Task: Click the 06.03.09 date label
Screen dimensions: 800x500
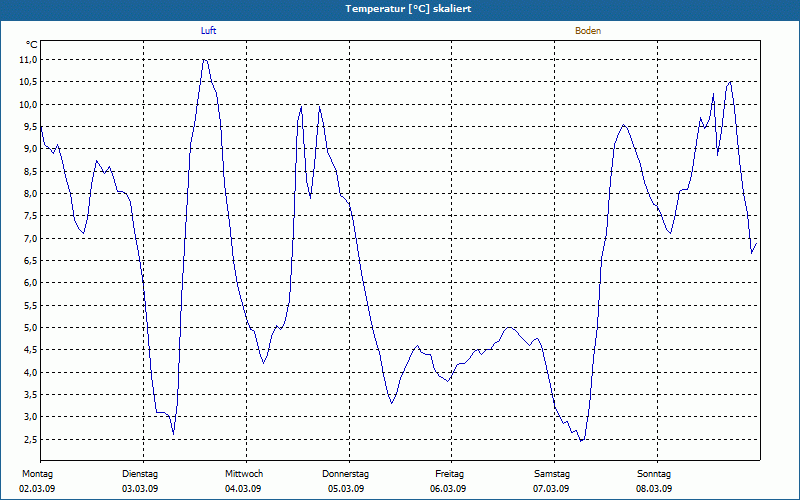Action: 448,489
